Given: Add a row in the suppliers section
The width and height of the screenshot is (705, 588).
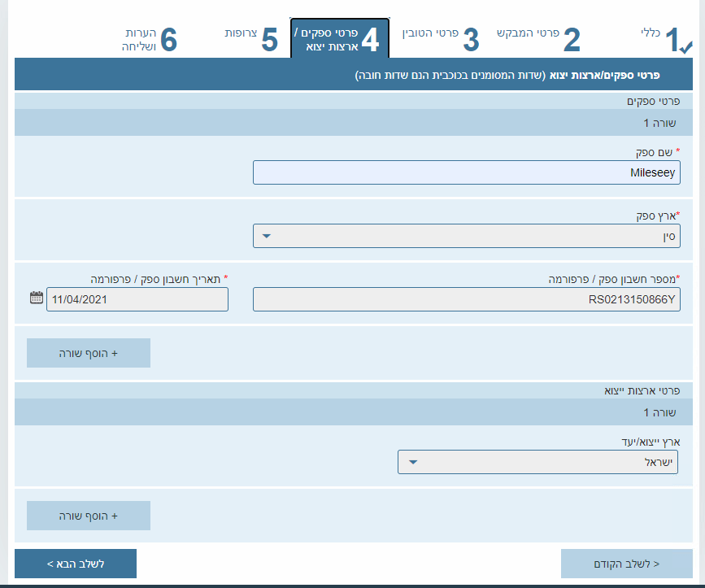Looking at the screenshot, I should click(x=89, y=354).
